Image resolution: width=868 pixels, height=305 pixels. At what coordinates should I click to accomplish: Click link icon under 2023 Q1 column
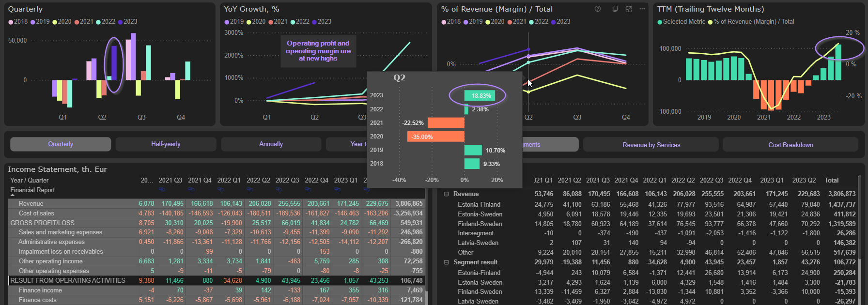click(x=337, y=189)
